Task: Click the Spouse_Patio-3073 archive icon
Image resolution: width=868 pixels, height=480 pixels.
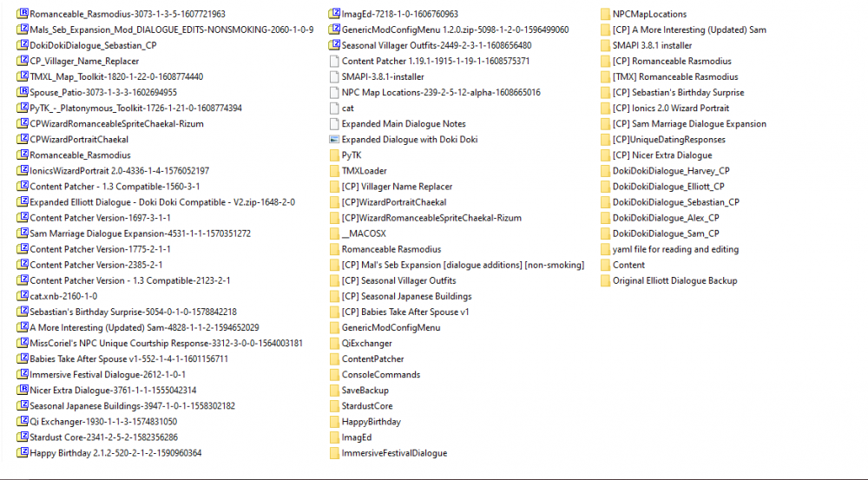Action: pos(23,92)
